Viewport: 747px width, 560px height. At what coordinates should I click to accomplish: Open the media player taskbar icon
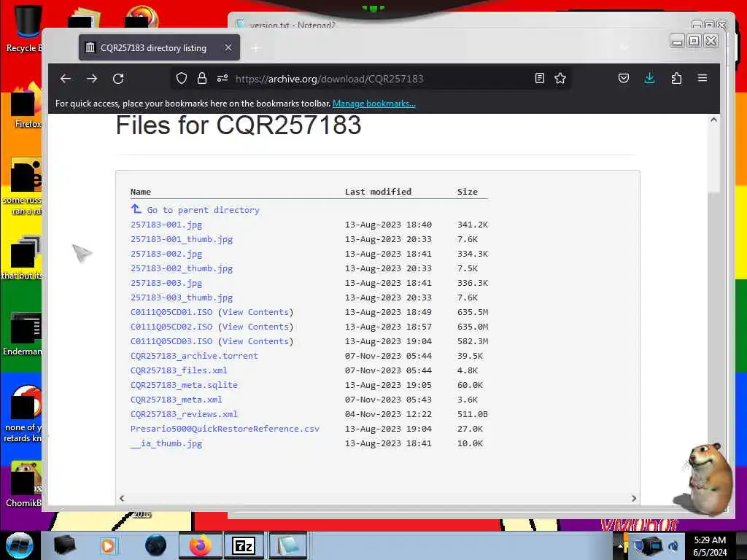tap(108, 545)
